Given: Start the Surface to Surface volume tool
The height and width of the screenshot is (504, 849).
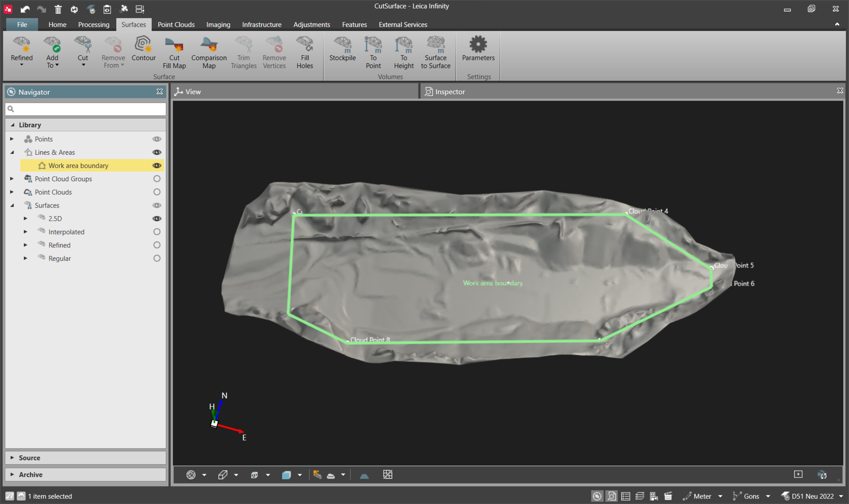Looking at the screenshot, I should point(436,52).
